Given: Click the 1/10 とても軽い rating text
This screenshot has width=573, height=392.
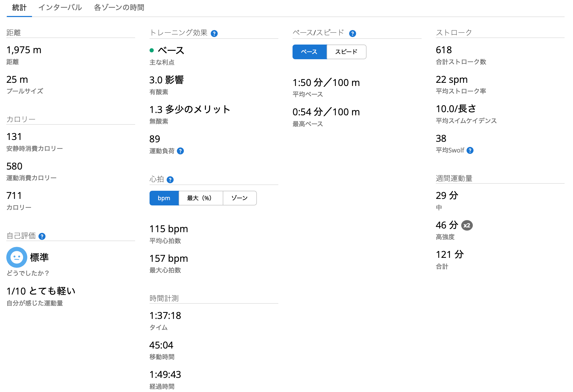Looking at the screenshot, I should [x=41, y=291].
